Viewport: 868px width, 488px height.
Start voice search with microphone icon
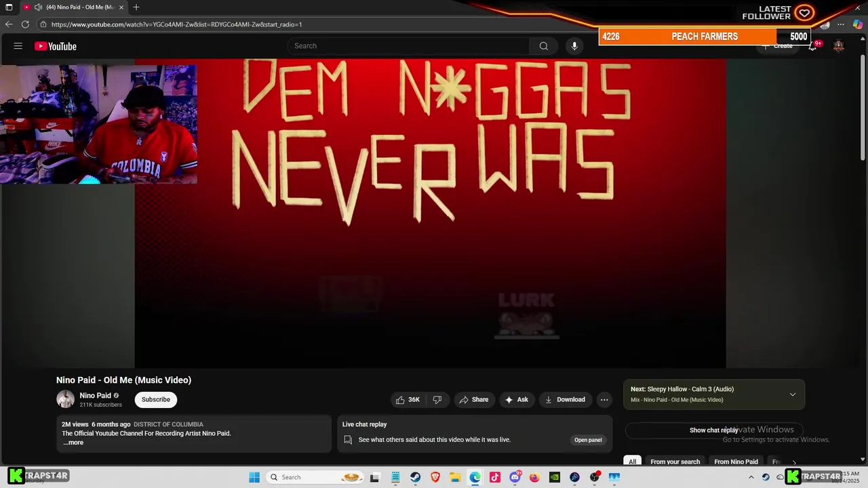(x=574, y=46)
